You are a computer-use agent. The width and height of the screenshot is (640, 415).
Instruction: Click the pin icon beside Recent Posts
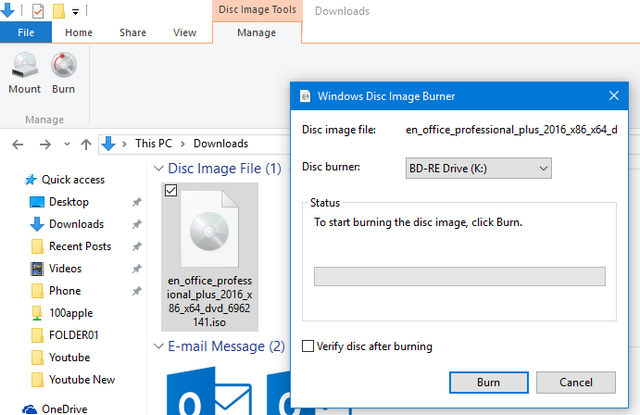(137, 246)
